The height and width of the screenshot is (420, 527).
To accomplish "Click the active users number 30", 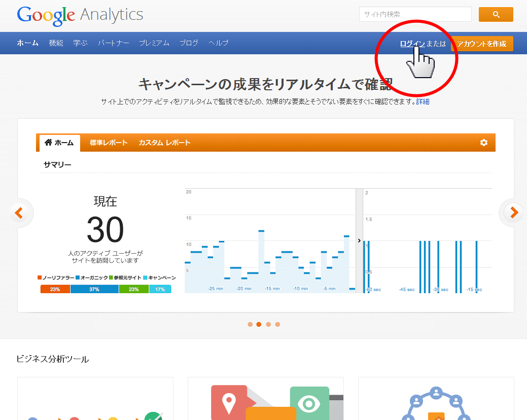I will [105, 229].
